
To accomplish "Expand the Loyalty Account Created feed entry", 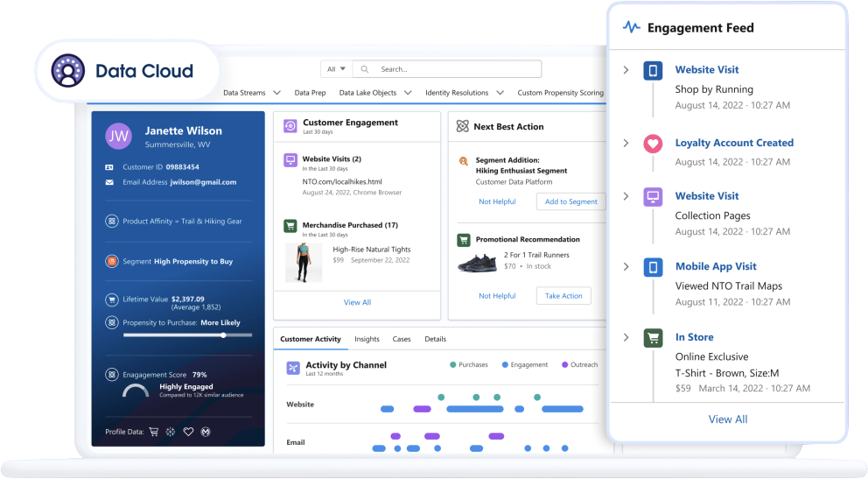I will click(626, 144).
